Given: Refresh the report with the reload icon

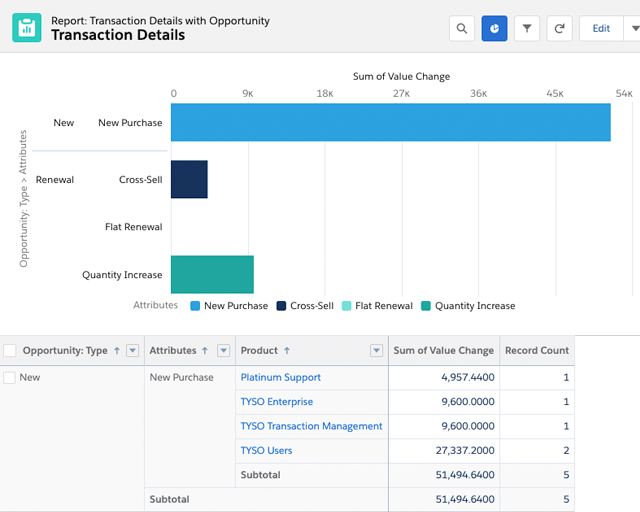Looking at the screenshot, I should coord(560,29).
